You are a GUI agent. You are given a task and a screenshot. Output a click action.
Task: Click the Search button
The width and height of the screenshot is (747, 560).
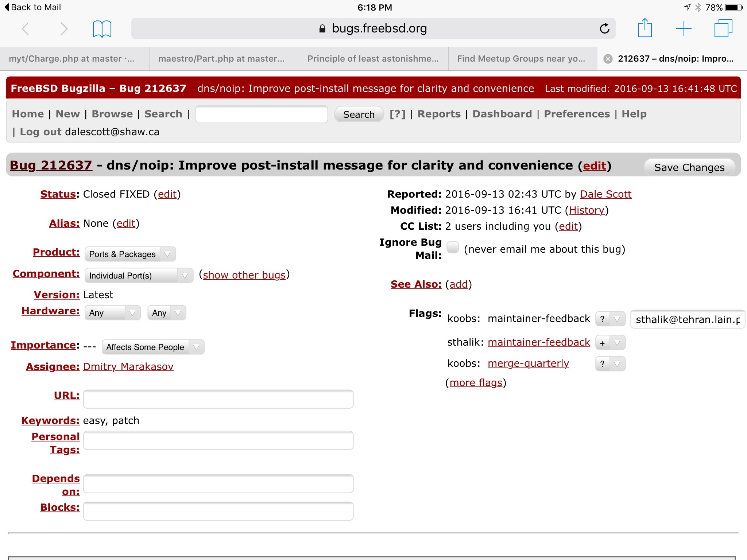359,114
